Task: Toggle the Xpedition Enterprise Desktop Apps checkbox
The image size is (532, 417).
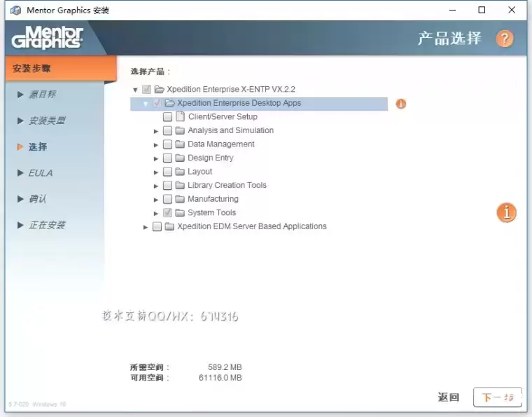Action: click(157, 103)
